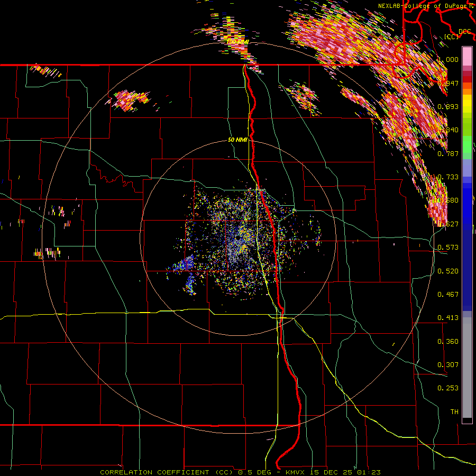Click the pink segment of the color bar
Screen dimensions: 476x476
467,56
